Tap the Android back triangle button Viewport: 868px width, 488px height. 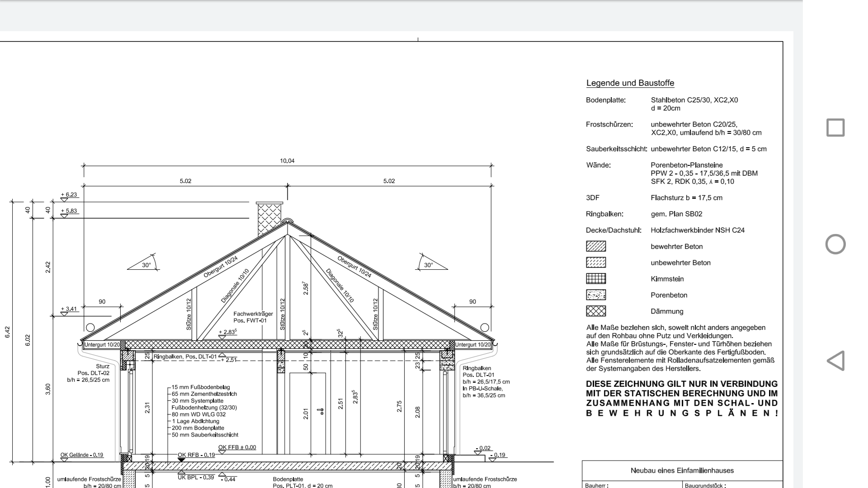coord(835,361)
